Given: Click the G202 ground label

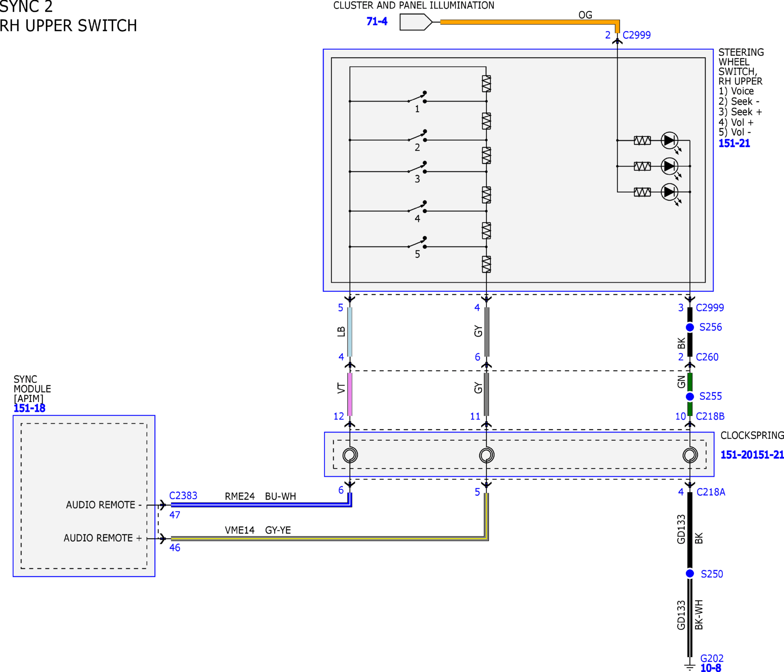Looking at the screenshot, I should [712, 658].
